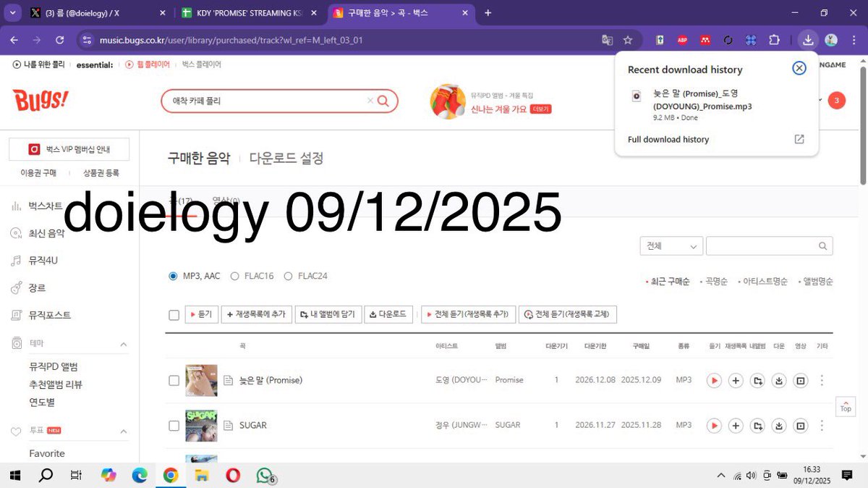The height and width of the screenshot is (488, 868).
Task: Click the Top scroll button
Action: click(846, 406)
